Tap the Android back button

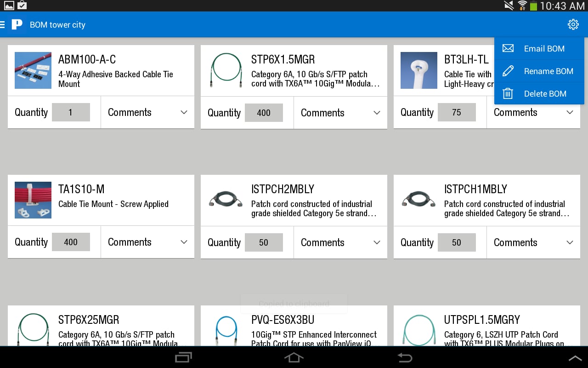(x=404, y=357)
